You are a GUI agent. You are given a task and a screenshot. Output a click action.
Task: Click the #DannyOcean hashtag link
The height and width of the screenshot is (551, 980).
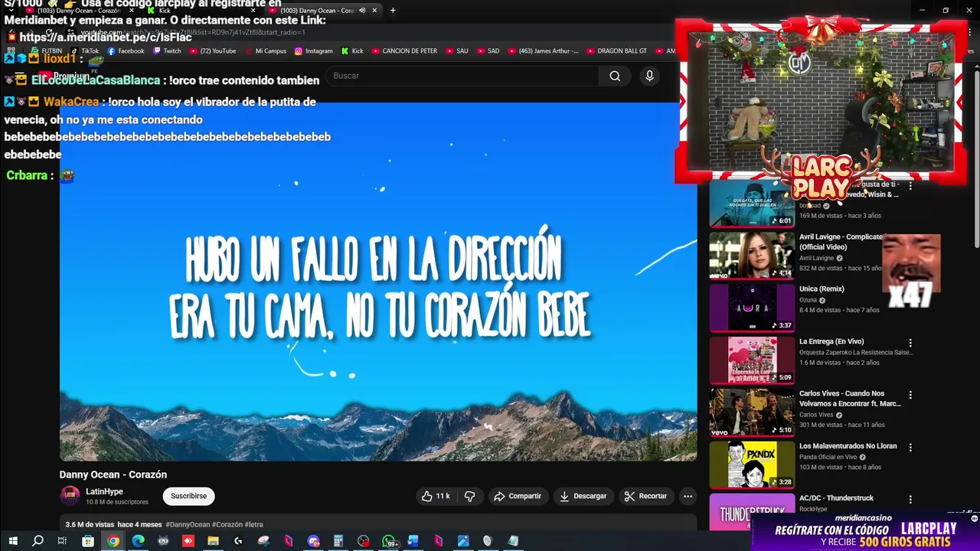pyautogui.click(x=188, y=524)
